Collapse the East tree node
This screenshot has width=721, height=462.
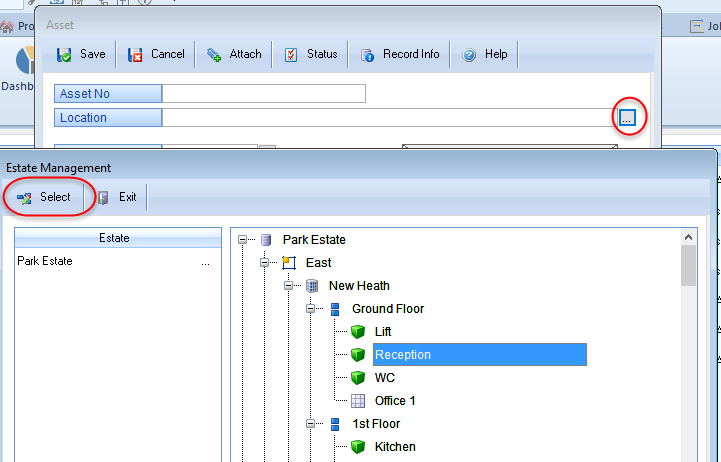tap(264, 262)
